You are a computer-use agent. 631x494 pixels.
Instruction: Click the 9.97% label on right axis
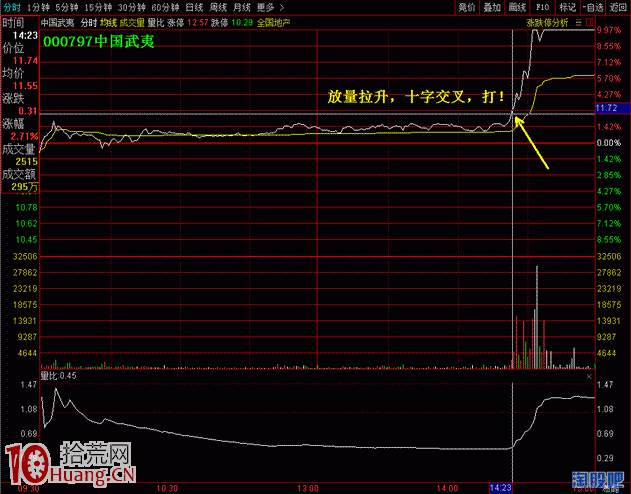tap(609, 30)
